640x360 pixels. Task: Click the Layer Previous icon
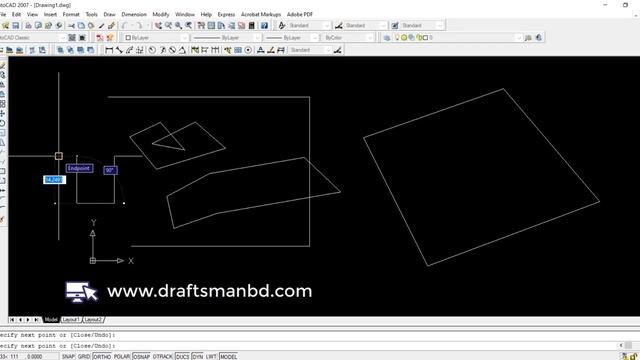539,38
